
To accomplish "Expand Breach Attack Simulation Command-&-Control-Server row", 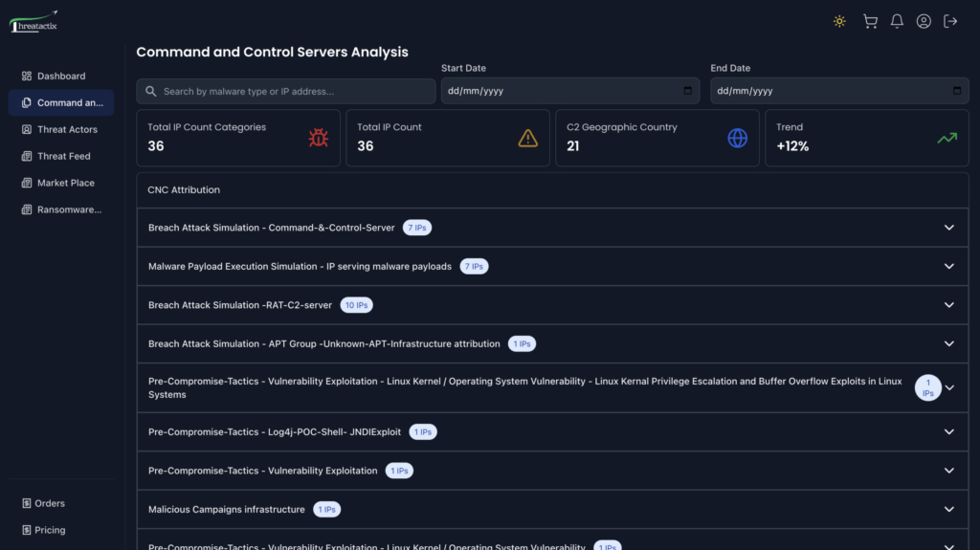I will pyautogui.click(x=948, y=228).
